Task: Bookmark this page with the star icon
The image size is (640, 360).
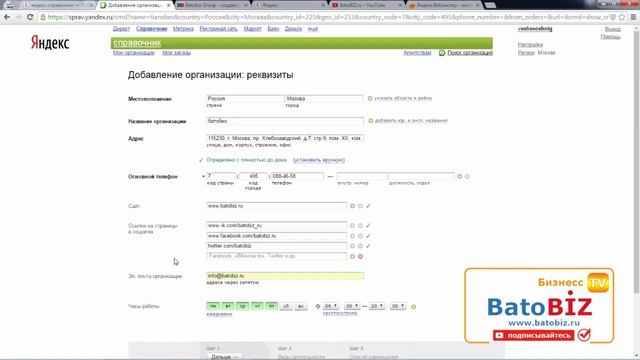Action: pos(622,17)
